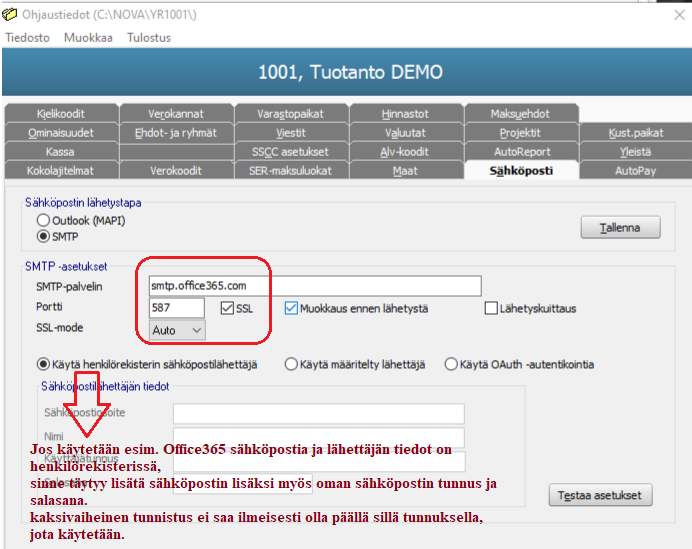Open the Tulostus menu
The width and height of the screenshot is (692, 549).
pyautogui.click(x=149, y=38)
